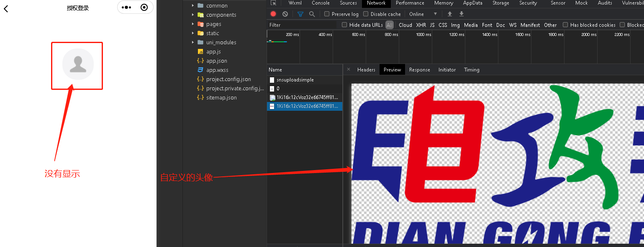This screenshot has width=644, height=247.
Task: Open the AppData tab
Action: [472, 3]
